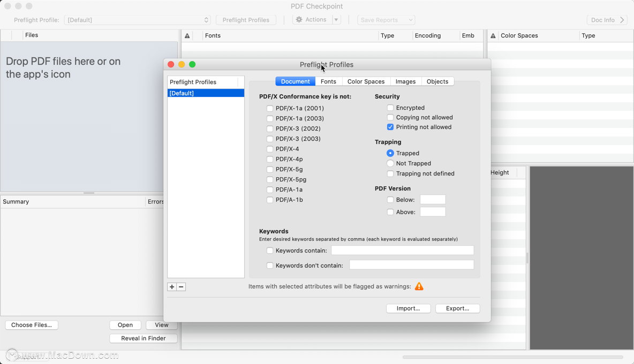Uncheck Printing not allowed
The image size is (634, 364).
coord(390,127)
